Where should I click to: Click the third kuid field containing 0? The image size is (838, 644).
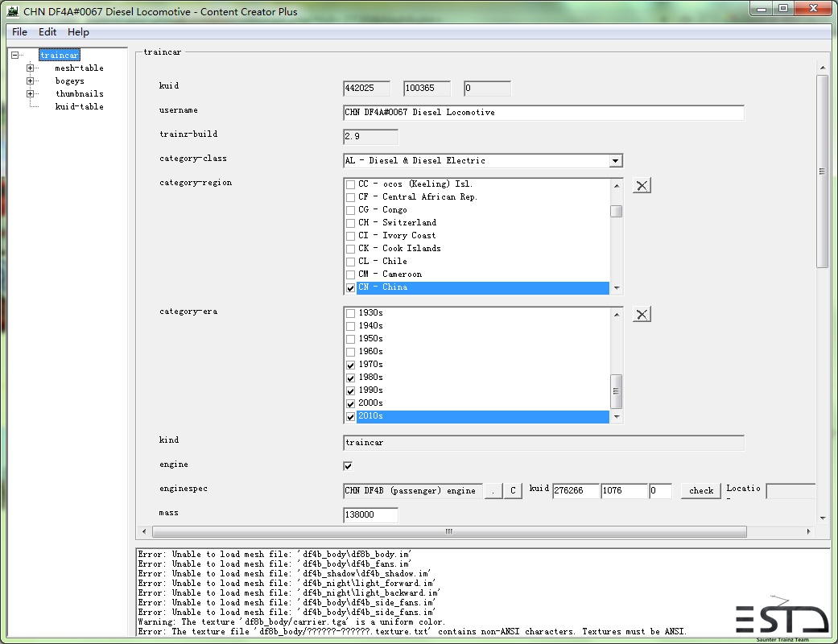[x=487, y=89]
